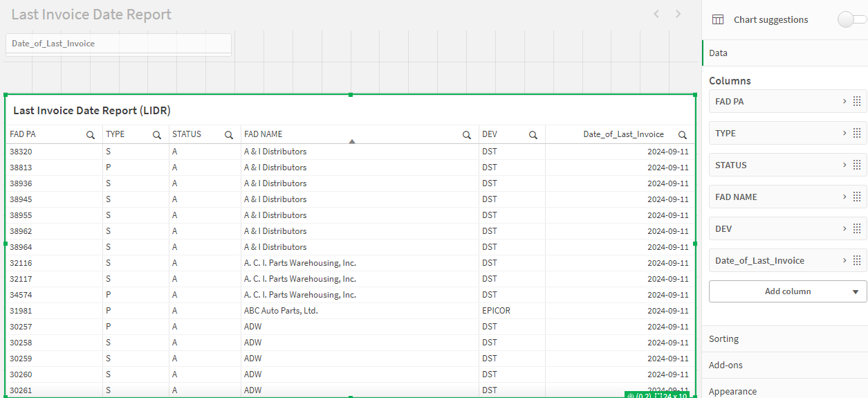Expand the Date_of_Last_Invoice column settings
The width and height of the screenshot is (868, 398).
tap(844, 260)
